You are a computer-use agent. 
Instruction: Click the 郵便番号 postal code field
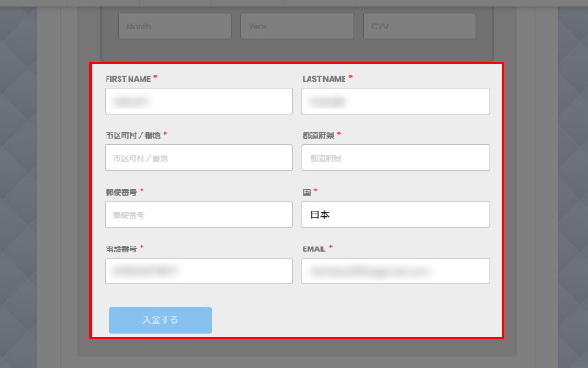point(198,214)
